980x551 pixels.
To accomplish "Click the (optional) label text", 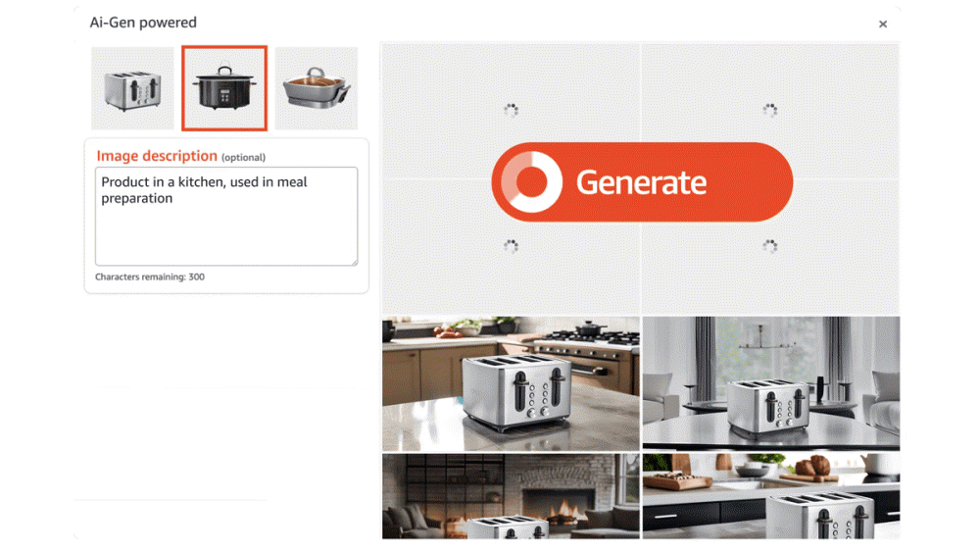I will coord(243,158).
